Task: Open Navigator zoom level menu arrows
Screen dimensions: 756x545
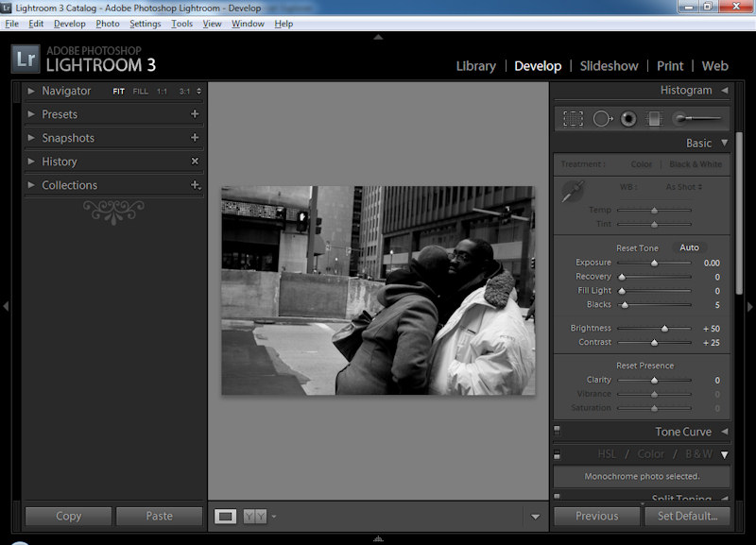Action: click(x=198, y=91)
